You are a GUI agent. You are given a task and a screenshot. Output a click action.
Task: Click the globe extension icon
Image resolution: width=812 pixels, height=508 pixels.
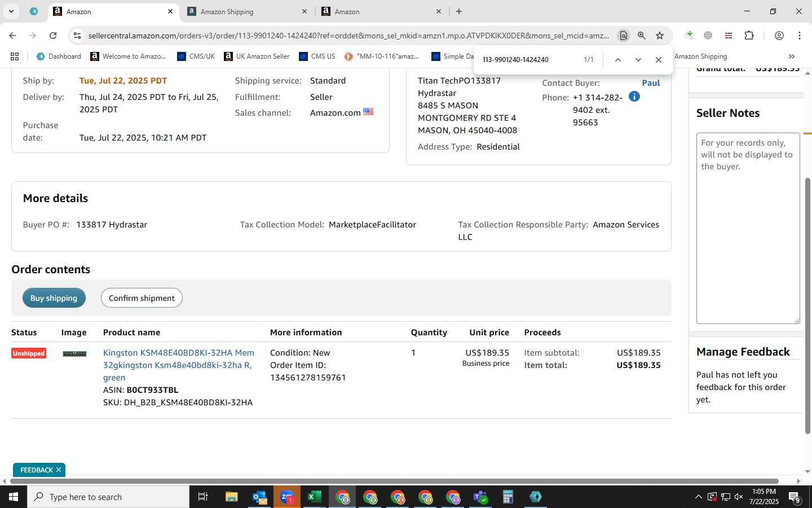tap(708, 36)
